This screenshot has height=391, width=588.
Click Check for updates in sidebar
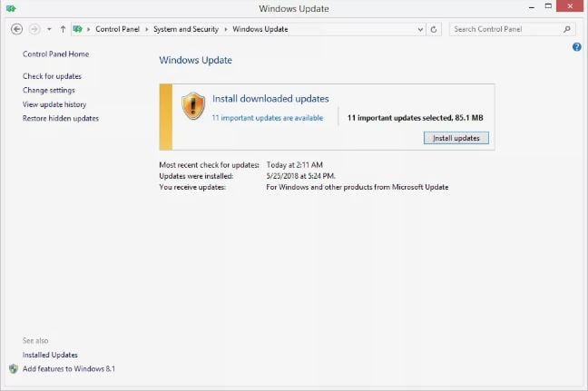pyautogui.click(x=52, y=76)
